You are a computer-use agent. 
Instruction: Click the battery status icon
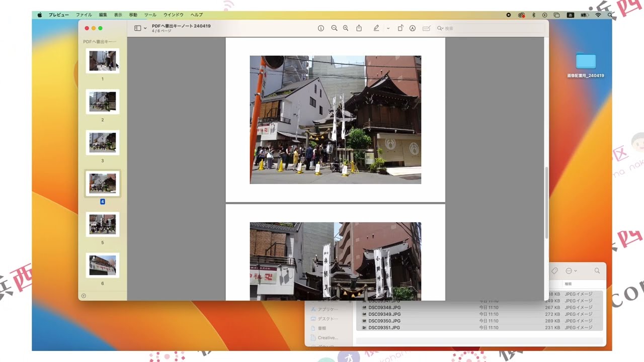[585, 15]
